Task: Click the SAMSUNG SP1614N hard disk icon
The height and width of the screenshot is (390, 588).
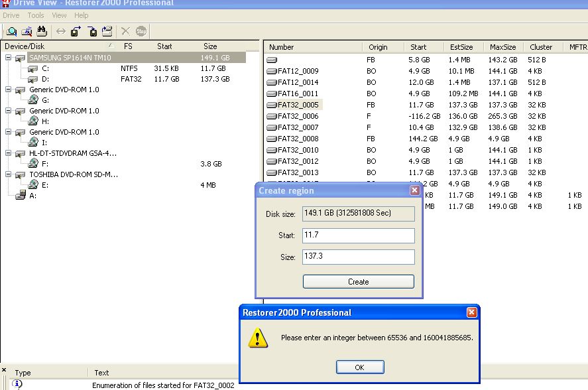Action: click(x=21, y=58)
